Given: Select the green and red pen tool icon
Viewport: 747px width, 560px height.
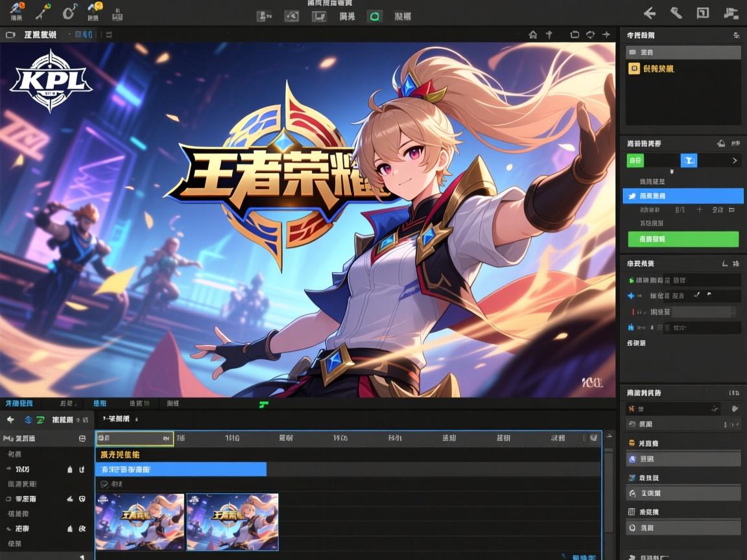Looking at the screenshot, I should 43,11.
